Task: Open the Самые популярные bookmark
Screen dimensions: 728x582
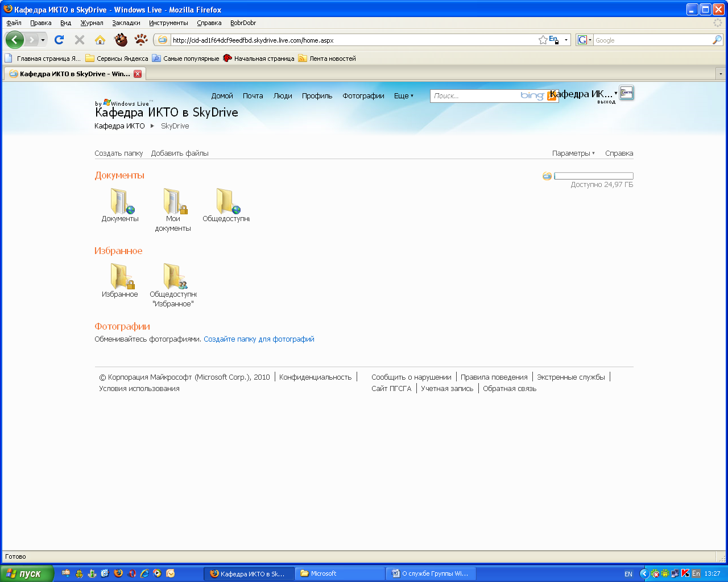Action: 185,59
